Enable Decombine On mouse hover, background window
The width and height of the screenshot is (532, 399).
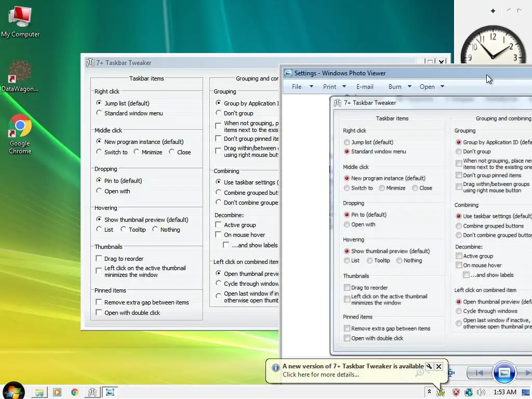tap(240, 234)
